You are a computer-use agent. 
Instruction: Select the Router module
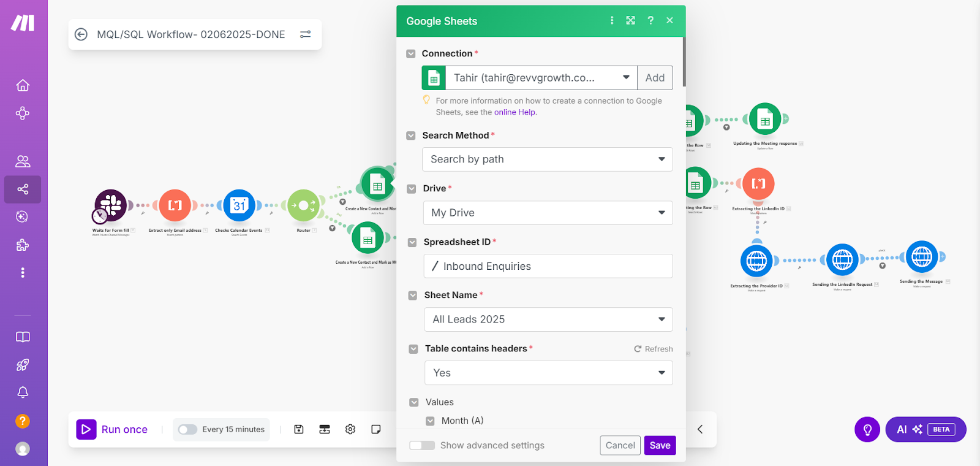[x=304, y=205]
